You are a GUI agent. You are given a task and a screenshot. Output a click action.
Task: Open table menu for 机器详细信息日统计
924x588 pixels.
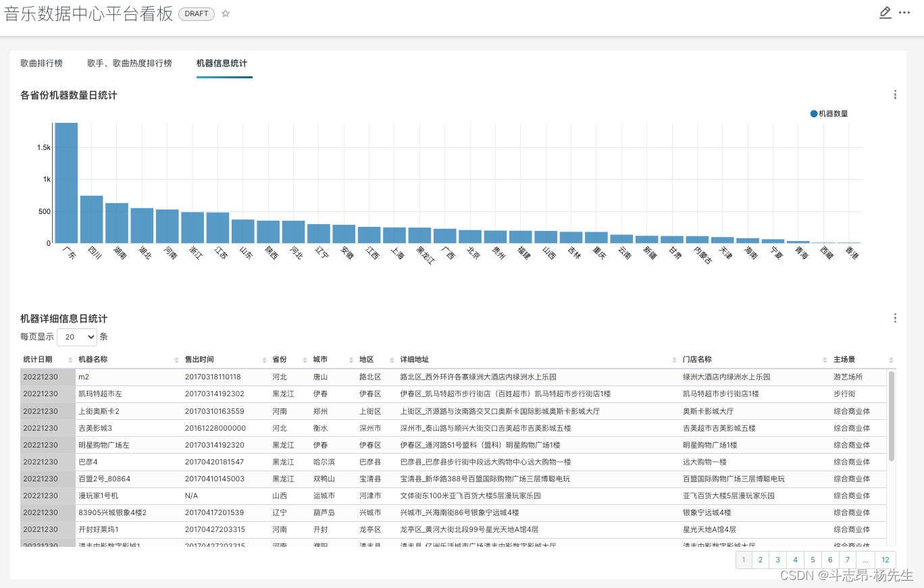[895, 318]
